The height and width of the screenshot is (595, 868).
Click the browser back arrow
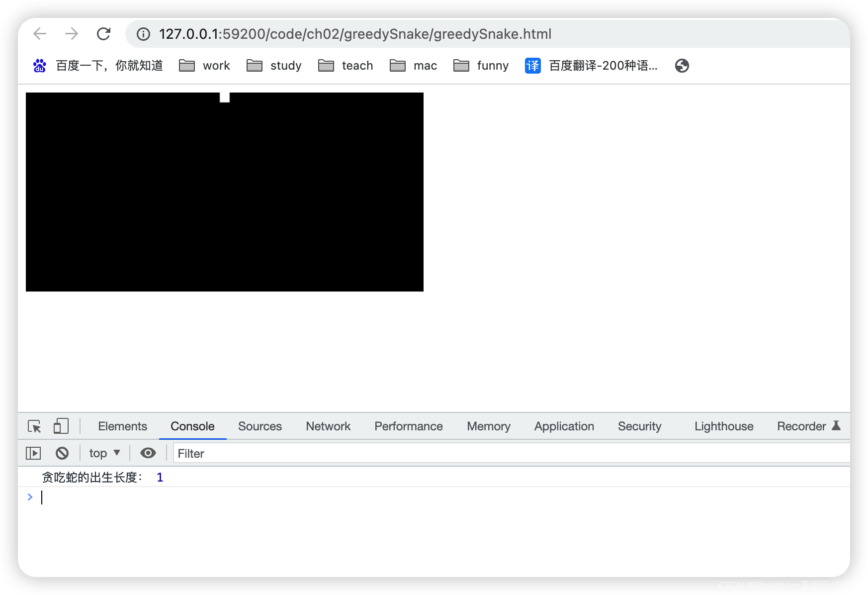(x=40, y=34)
